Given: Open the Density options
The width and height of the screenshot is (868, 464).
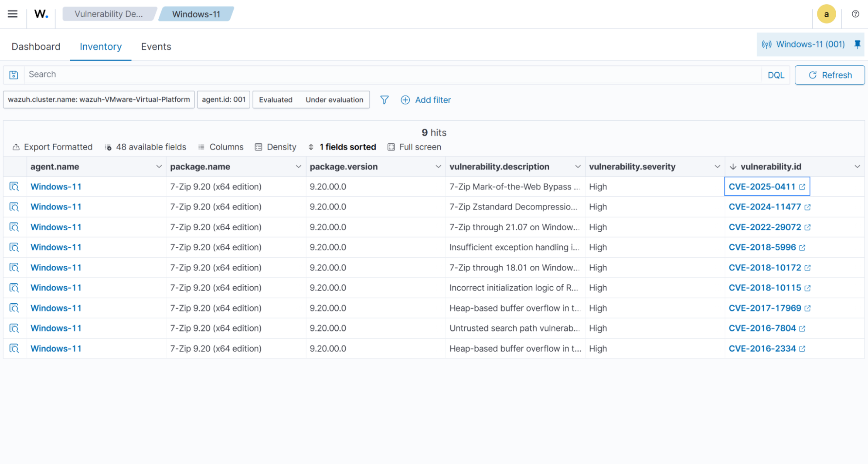Looking at the screenshot, I should (x=276, y=147).
